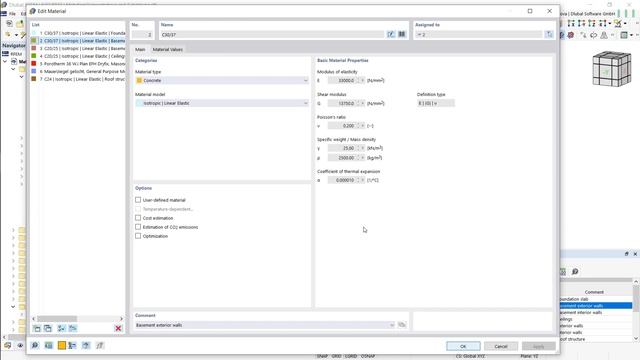Viewport: 640px width, 360px height.
Task: Click the Shear modulus G stepper arrows
Action: click(359, 103)
